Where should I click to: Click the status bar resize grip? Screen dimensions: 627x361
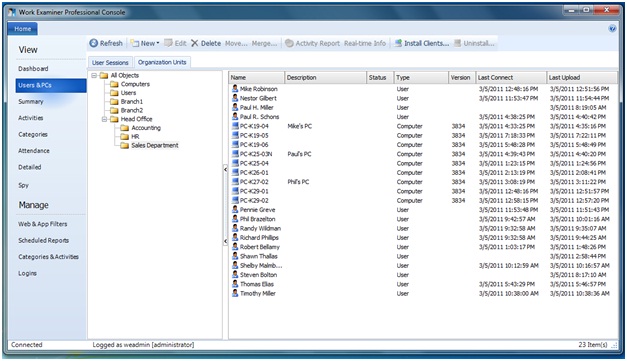614,345
